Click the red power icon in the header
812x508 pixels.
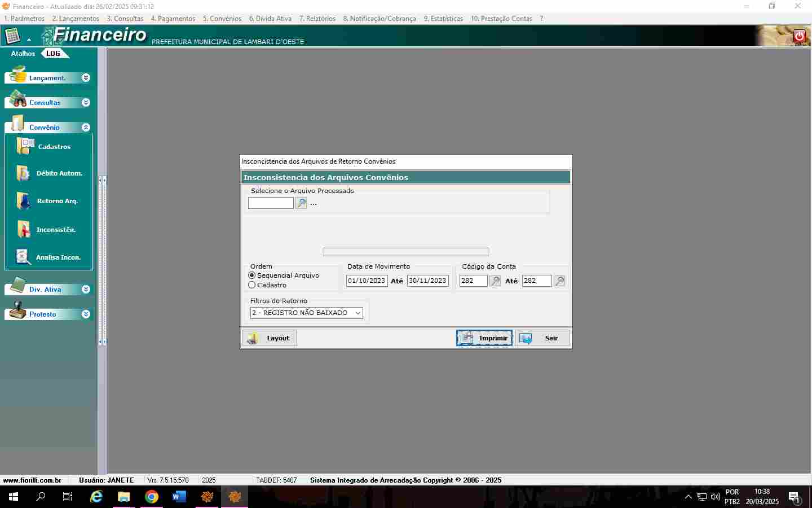coord(799,36)
